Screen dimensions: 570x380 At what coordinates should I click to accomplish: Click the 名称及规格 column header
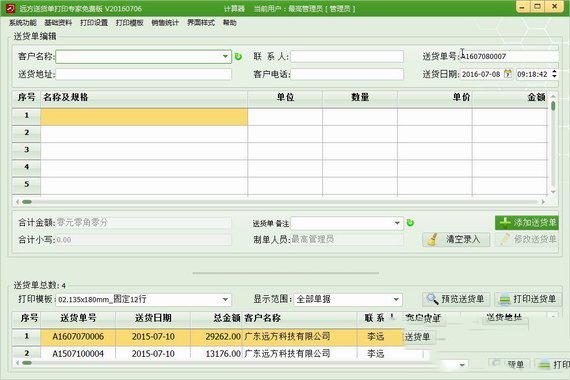click(144, 97)
